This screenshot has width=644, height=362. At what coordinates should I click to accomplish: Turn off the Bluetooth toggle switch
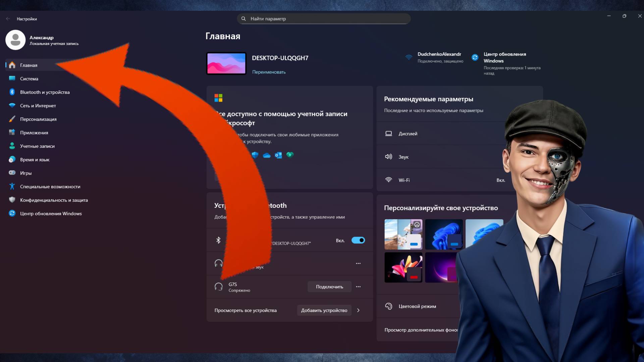tap(358, 240)
